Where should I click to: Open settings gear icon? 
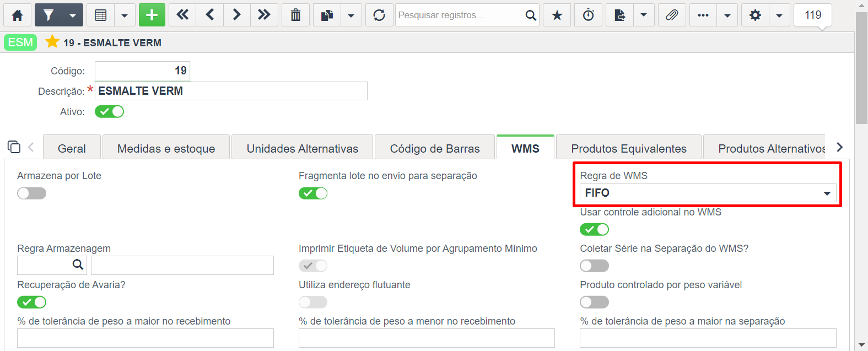[755, 15]
